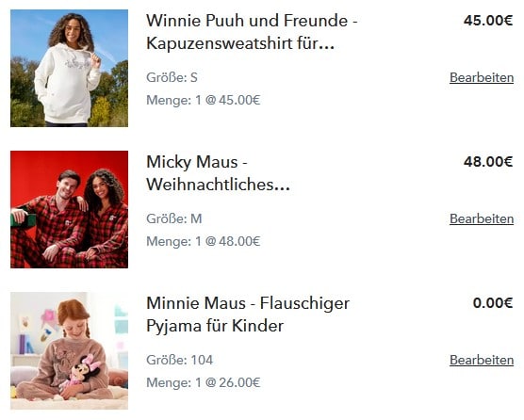Click the Menge: 1 @ 45.00€ text
Image resolution: width=524 pixels, height=420 pixels.
point(204,100)
